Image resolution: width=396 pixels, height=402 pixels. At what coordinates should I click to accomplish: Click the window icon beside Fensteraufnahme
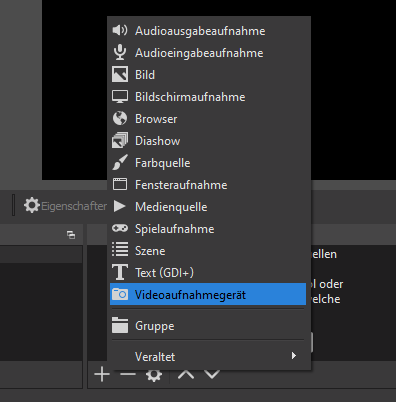click(x=120, y=184)
